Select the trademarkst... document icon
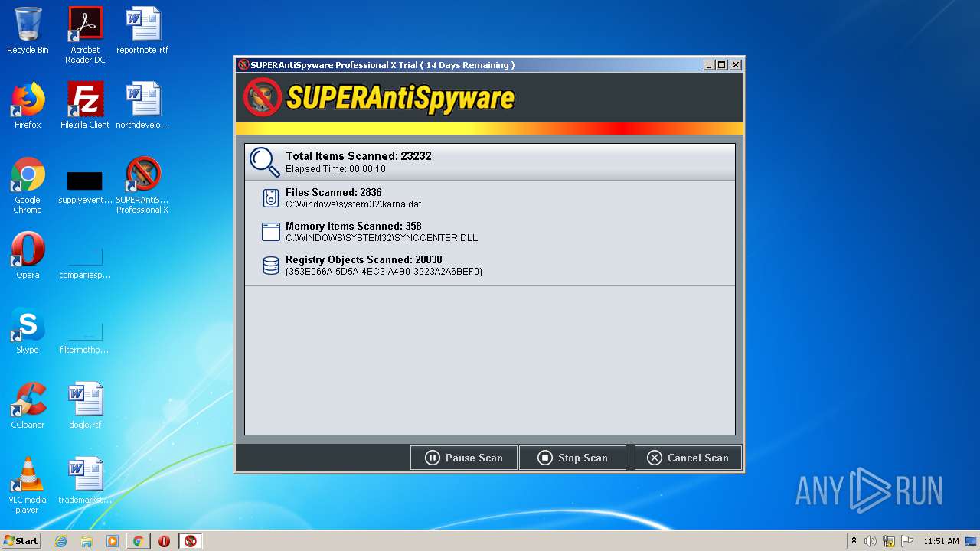The image size is (980, 551). (x=85, y=481)
